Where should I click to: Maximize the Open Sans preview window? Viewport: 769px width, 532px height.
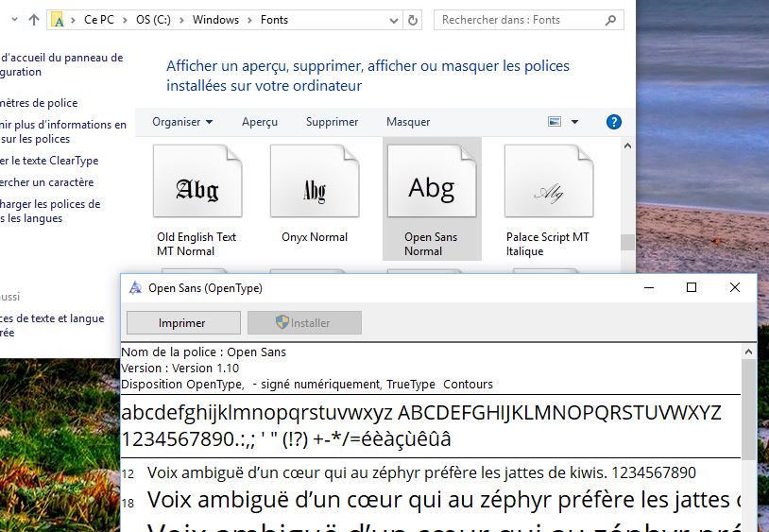pyautogui.click(x=692, y=288)
